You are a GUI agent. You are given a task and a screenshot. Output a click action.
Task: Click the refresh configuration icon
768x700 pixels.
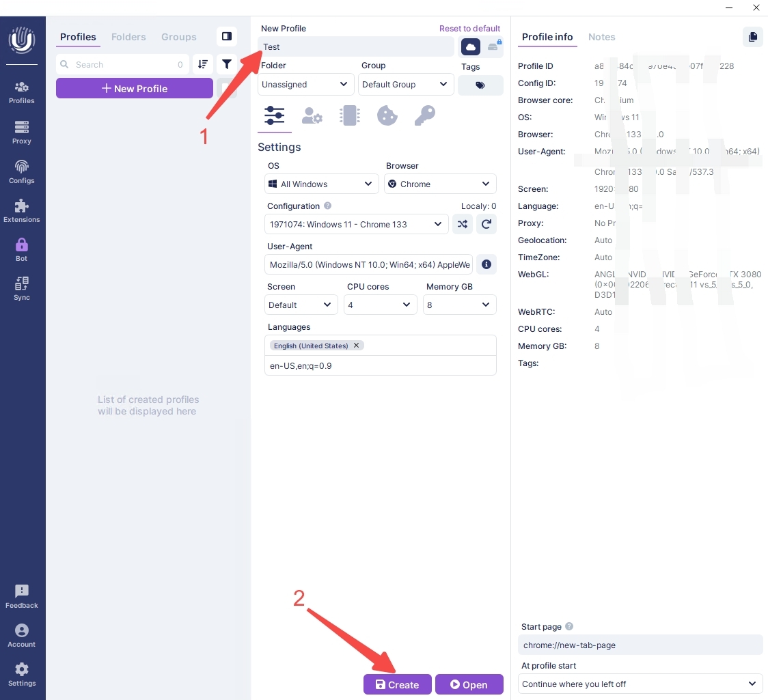click(x=486, y=224)
